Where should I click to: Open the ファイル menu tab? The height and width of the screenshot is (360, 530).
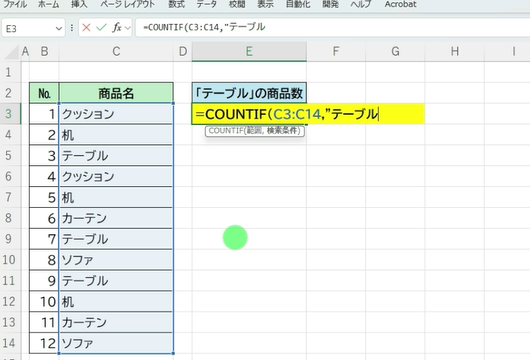[15, 4]
